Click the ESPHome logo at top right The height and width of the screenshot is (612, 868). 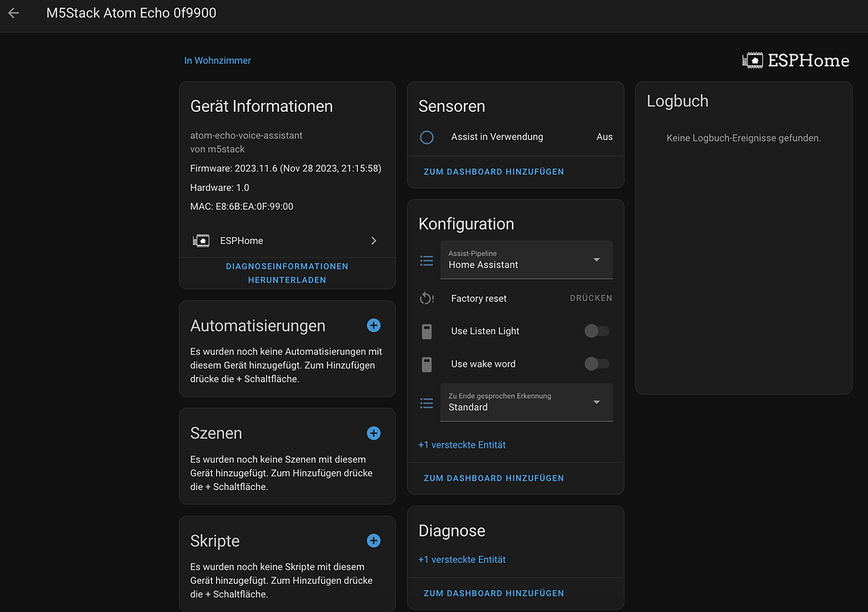coord(795,60)
